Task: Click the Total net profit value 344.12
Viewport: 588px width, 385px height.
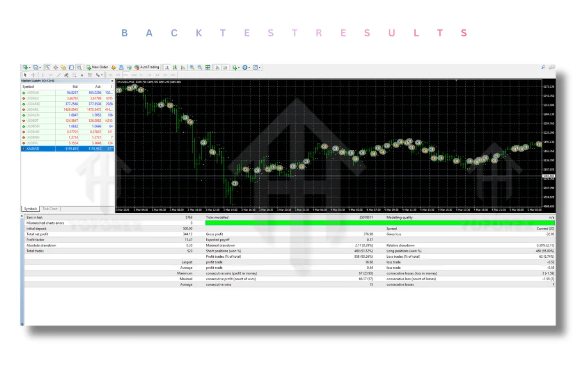Action: [x=188, y=234]
